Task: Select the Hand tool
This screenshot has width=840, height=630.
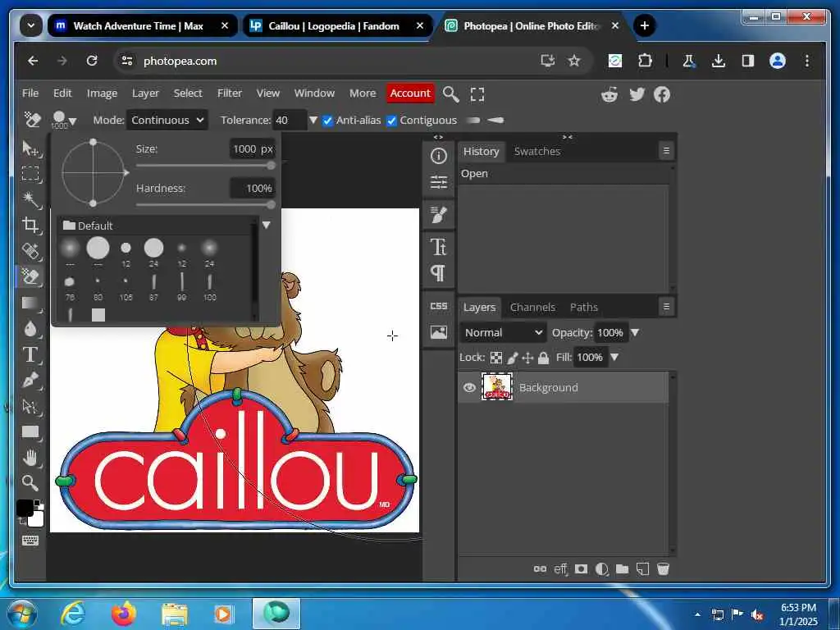Action: [30, 458]
